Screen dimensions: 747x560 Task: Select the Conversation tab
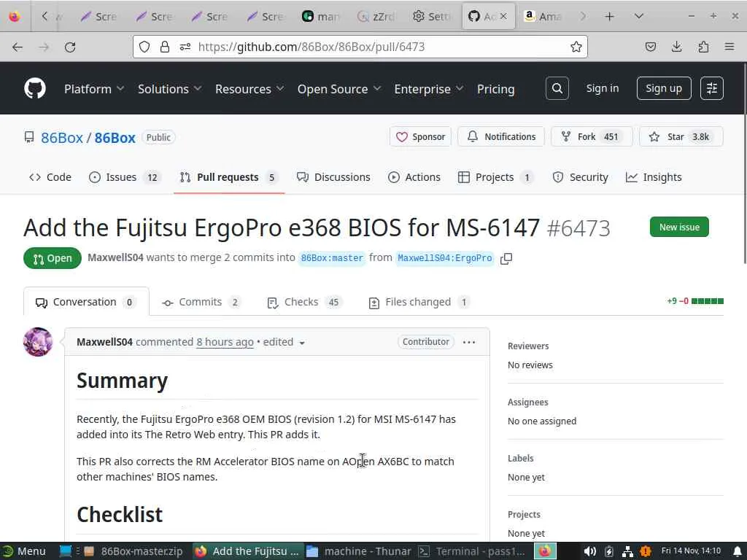(x=86, y=302)
